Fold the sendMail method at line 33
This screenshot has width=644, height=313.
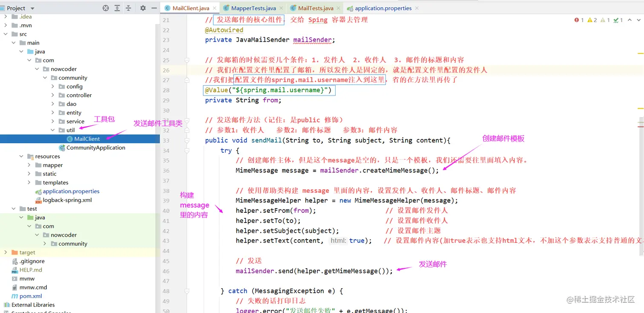tap(187, 140)
